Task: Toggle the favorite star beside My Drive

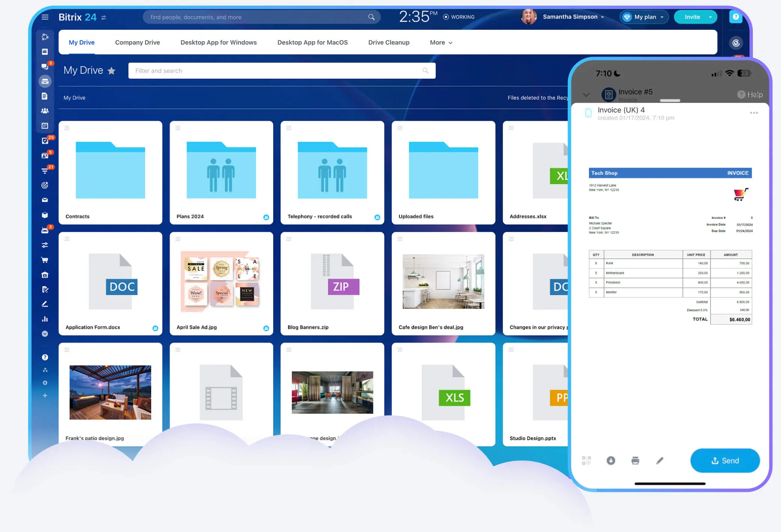Action: click(x=111, y=70)
